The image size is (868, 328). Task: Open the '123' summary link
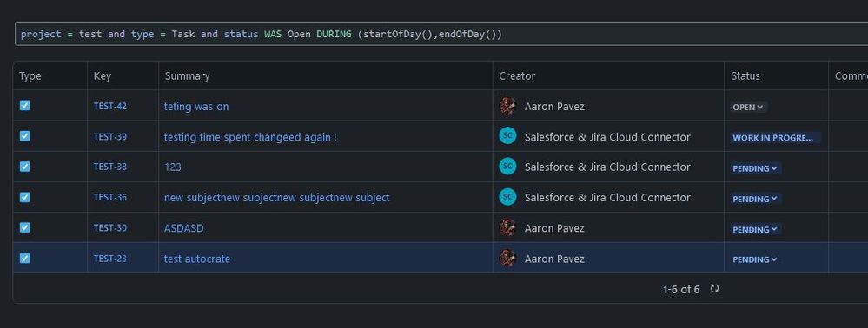[173, 167]
